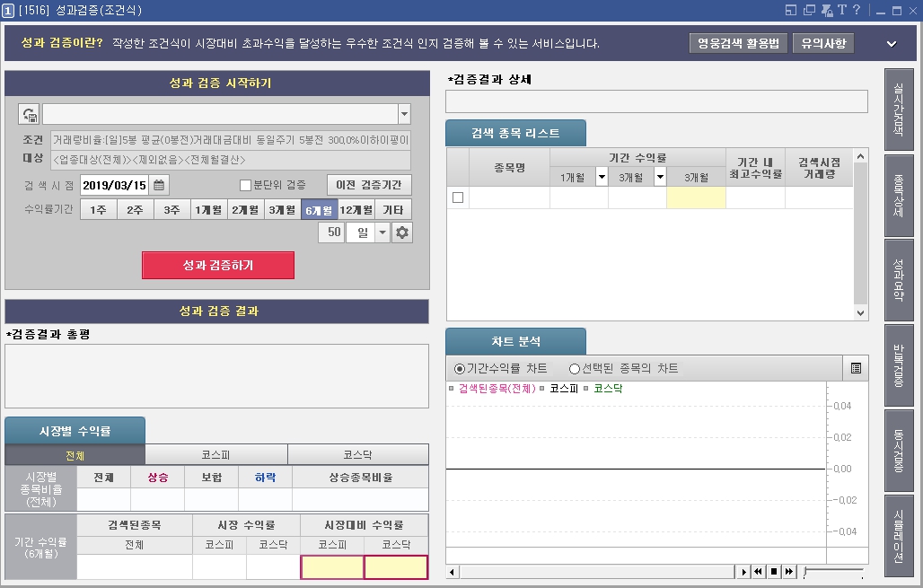The image size is (923, 588).
Task: Select the 1주 return period
Action: click(x=98, y=209)
